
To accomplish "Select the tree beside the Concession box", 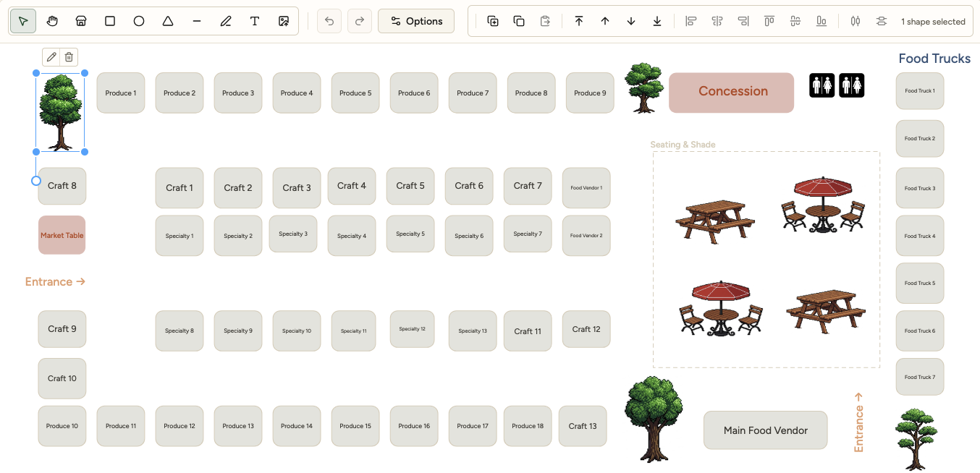I will 643,88.
